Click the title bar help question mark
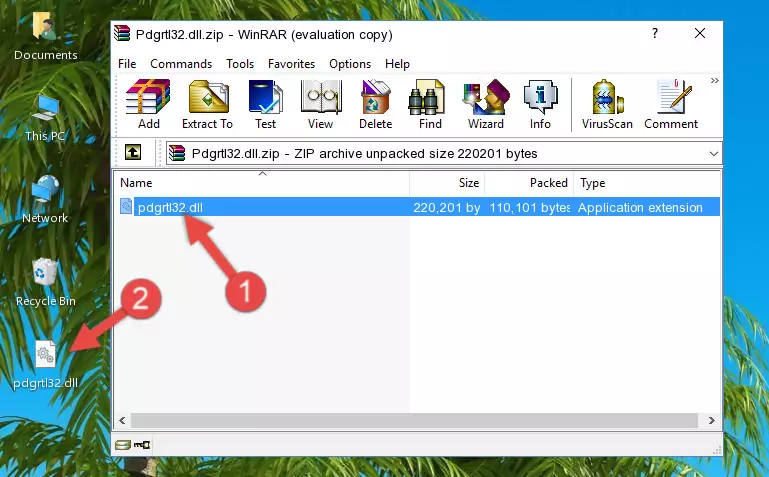769x477 pixels. pos(655,33)
